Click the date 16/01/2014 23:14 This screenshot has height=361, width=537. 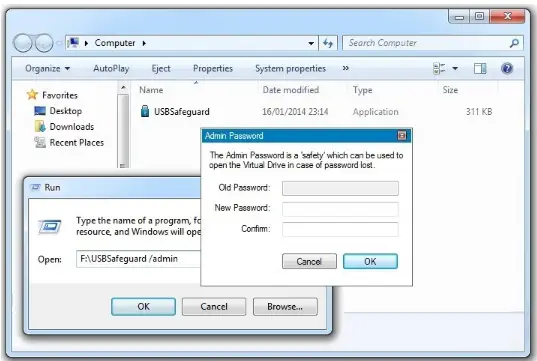click(295, 112)
